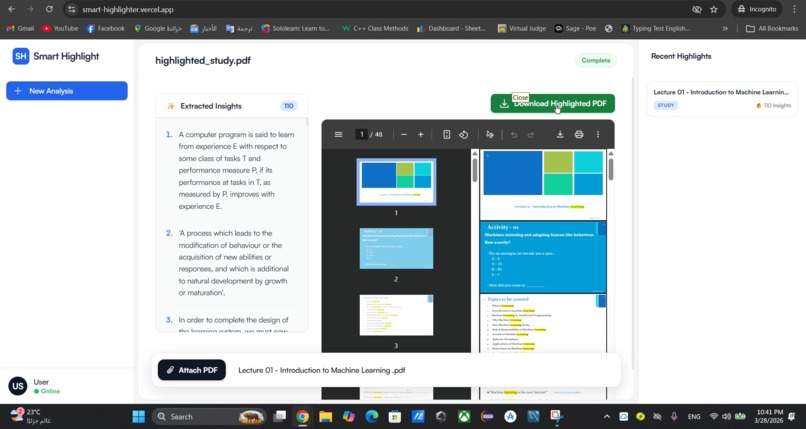The width and height of the screenshot is (806, 429).
Task: Open the YouTube bookmark
Action: 60,28
